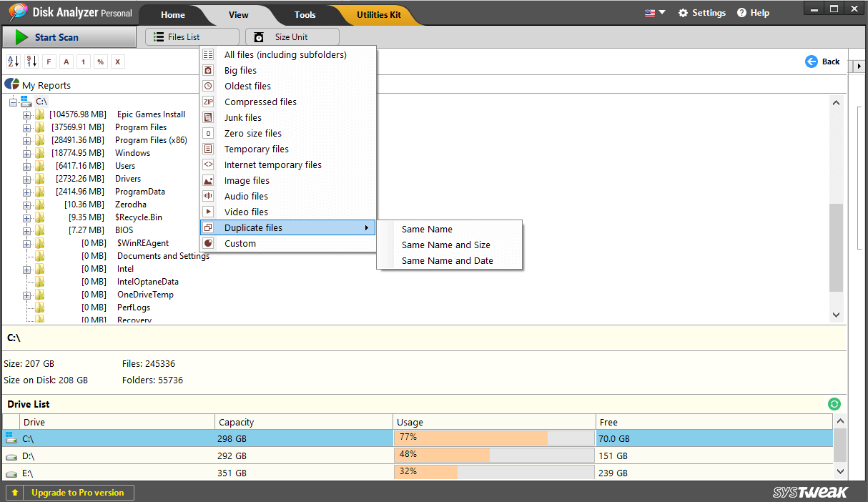Refresh the Drive List with the green icon
Image resolution: width=868 pixels, height=502 pixels.
[x=834, y=404]
